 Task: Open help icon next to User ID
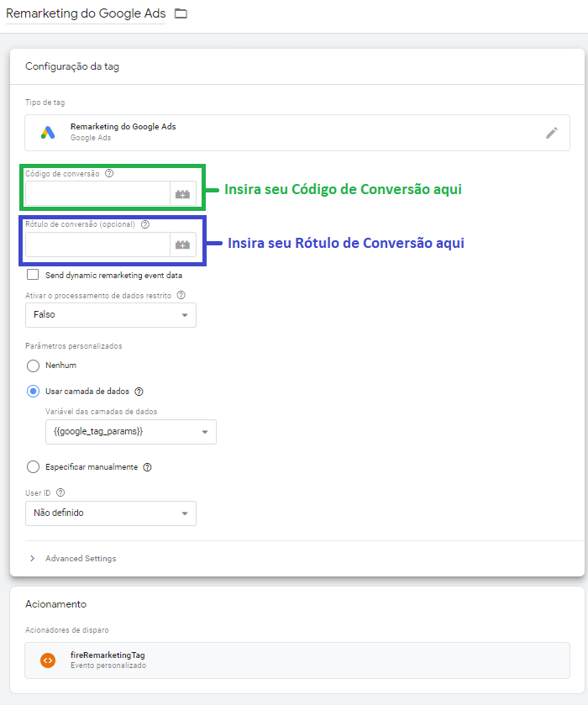tap(60, 492)
